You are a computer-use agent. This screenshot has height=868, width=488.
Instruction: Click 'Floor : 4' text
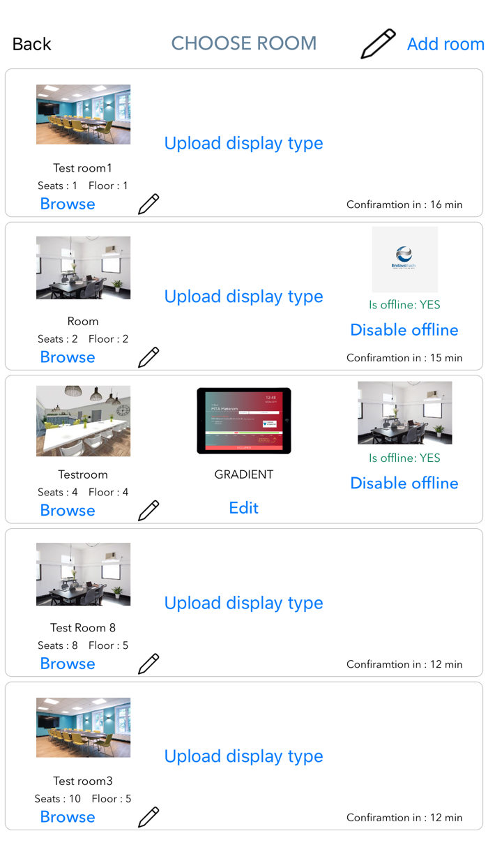(109, 493)
